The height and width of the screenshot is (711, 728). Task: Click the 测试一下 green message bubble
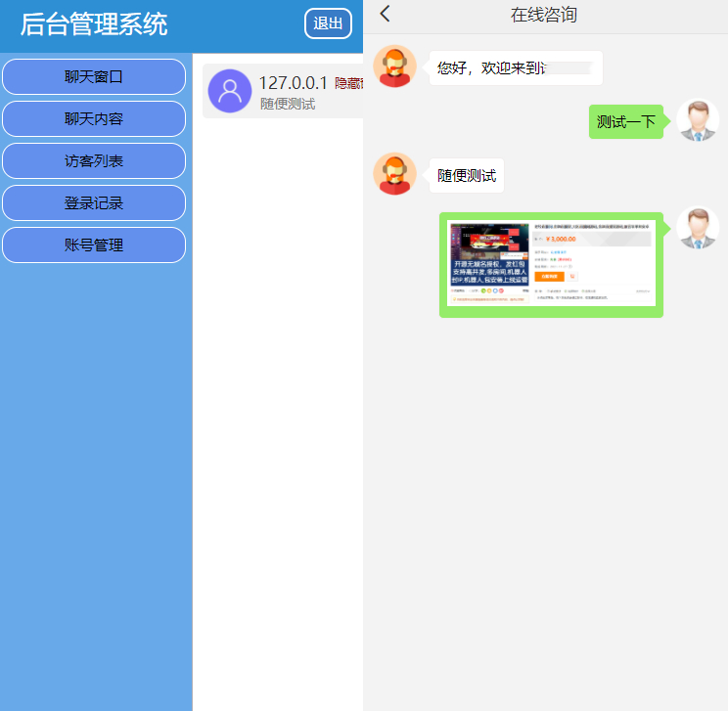click(626, 121)
